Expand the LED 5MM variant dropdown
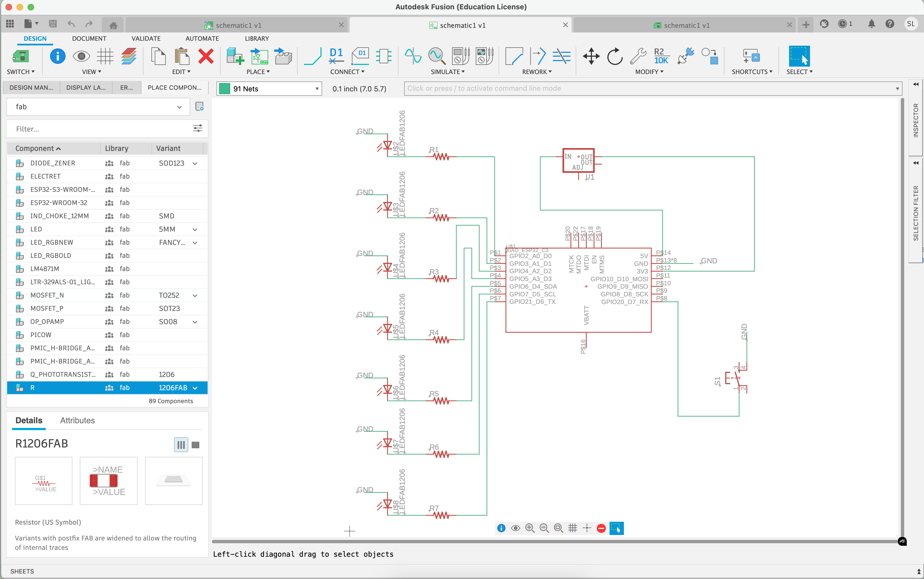 (x=195, y=230)
